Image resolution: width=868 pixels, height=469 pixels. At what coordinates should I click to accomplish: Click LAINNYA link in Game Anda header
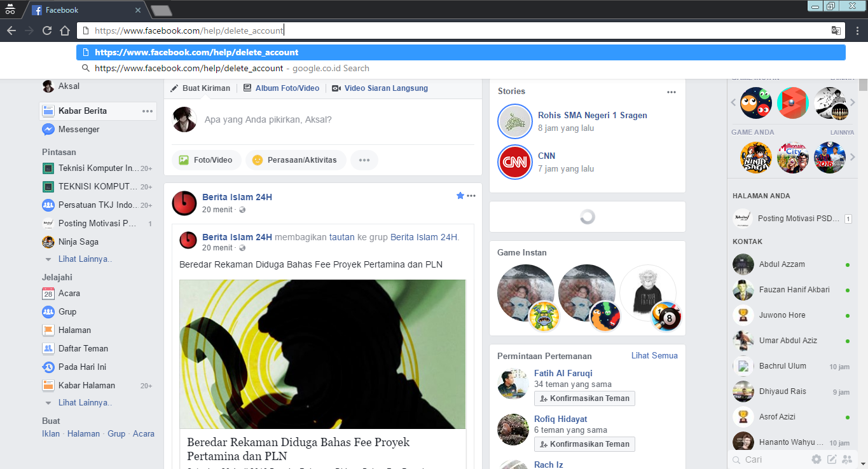click(842, 132)
